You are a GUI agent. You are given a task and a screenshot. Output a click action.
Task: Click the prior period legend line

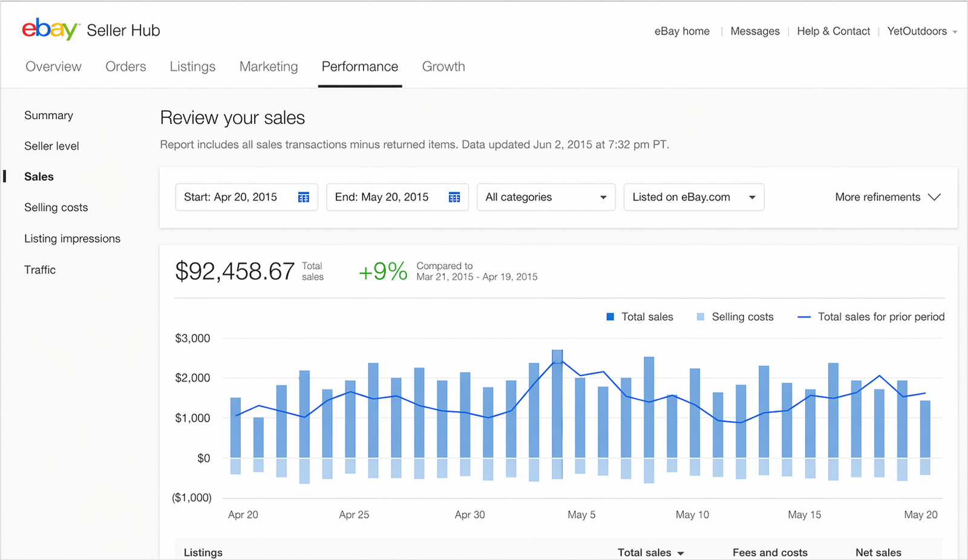pos(804,317)
